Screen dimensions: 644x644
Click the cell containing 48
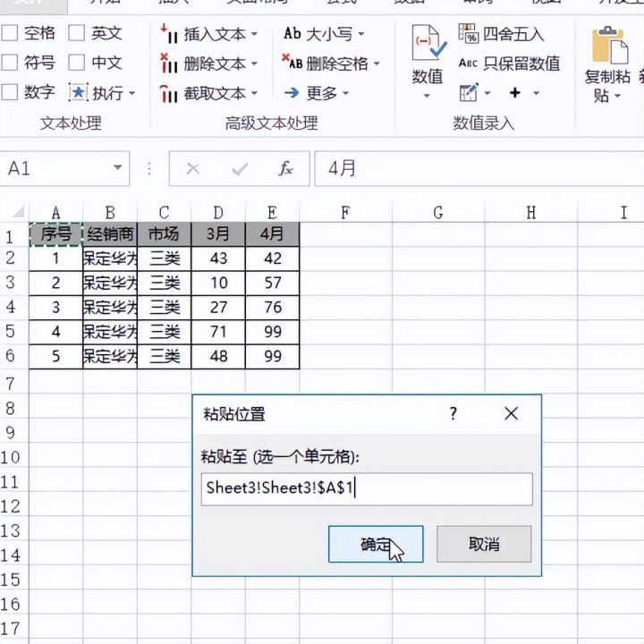tap(218, 357)
